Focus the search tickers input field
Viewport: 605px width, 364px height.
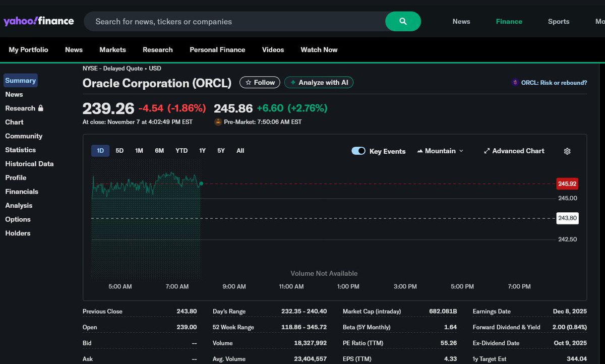[234, 21]
